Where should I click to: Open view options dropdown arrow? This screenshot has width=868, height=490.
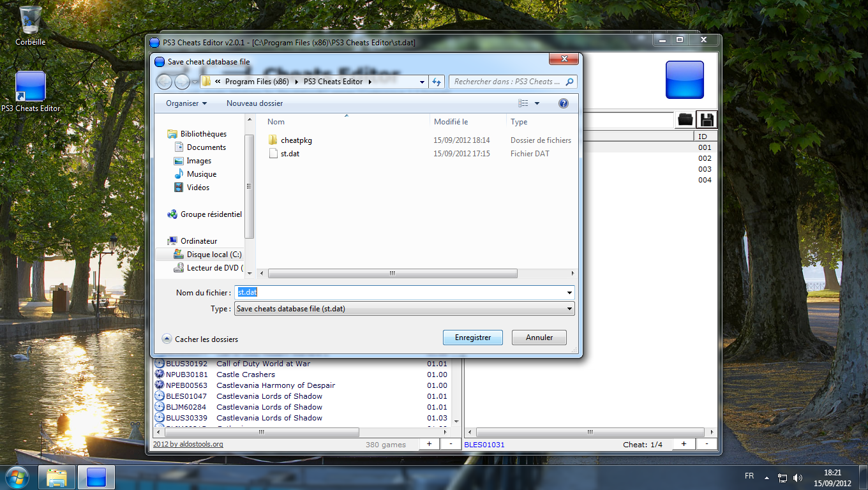pyautogui.click(x=537, y=103)
